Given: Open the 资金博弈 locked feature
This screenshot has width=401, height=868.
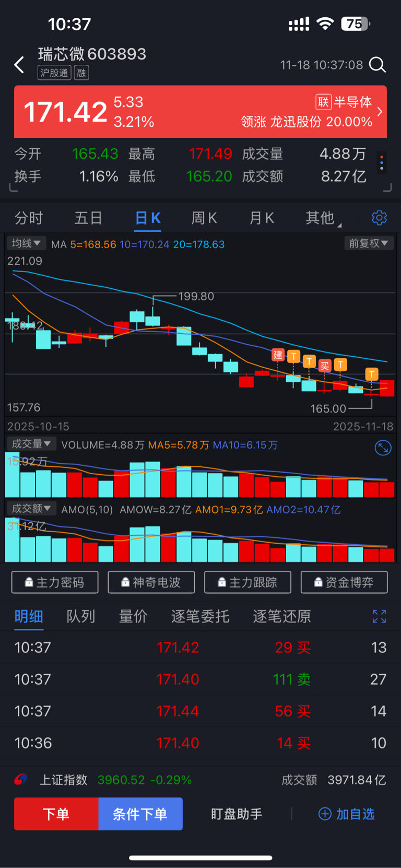Looking at the screenshot, I should [344, 582].
